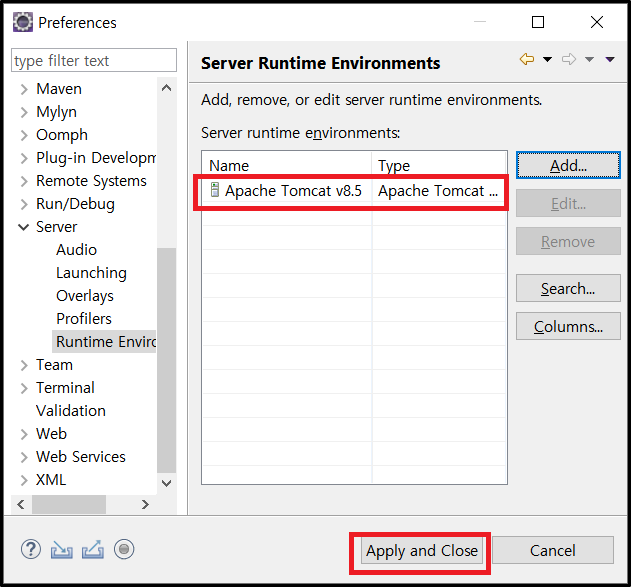Expand the Web tree node
The width and height of the screenshot is (631, 587).
pos(24,434)
